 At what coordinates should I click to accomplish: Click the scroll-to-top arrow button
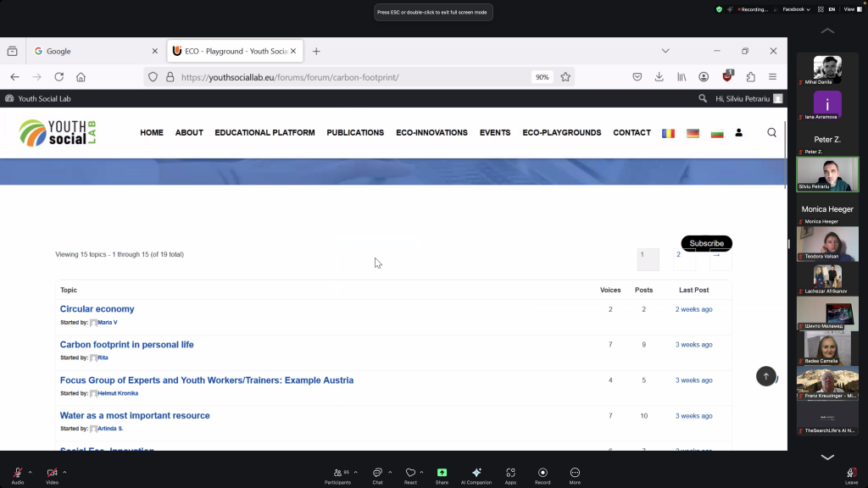pyautogui.click(x=766, y=376)
